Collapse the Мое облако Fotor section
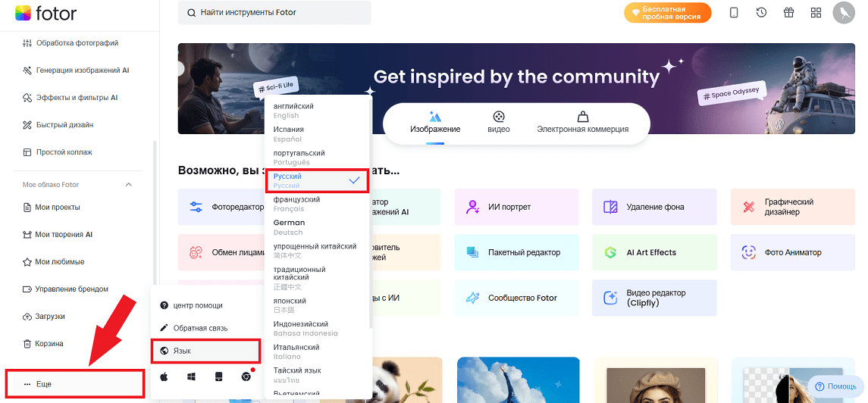 tap(128, 185)
